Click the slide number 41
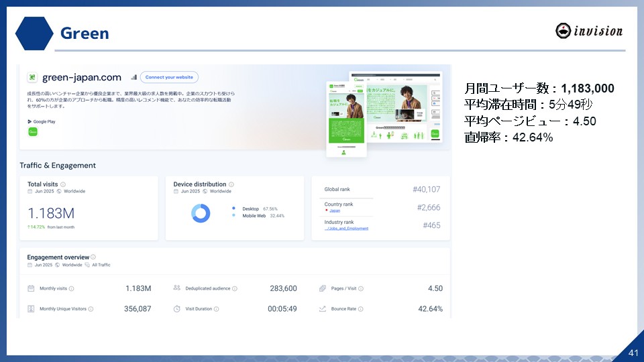Screen dimensions: 644x362 633,353
